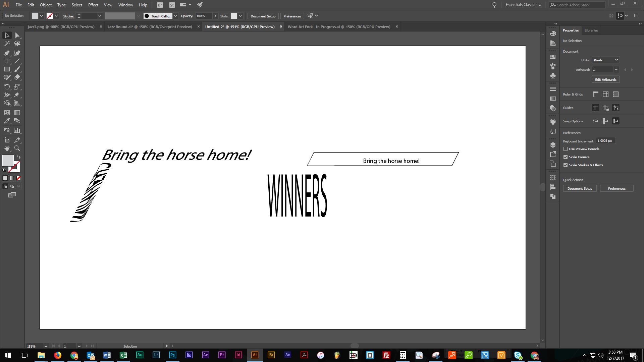The height and width of the screenshot is (362, 644).
Task: Toggle Scale Strokes & Effects checkbox
Action: pos(566,165)
